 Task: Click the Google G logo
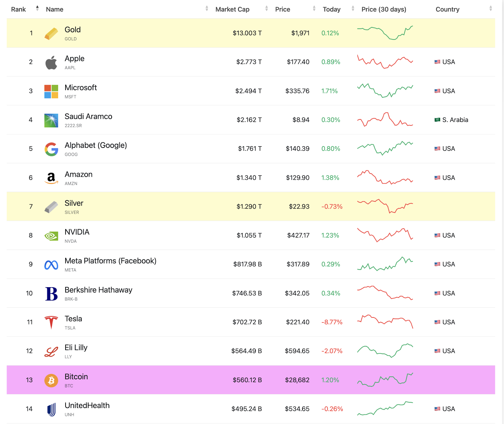pyautogui.click(x=51, y=149)
